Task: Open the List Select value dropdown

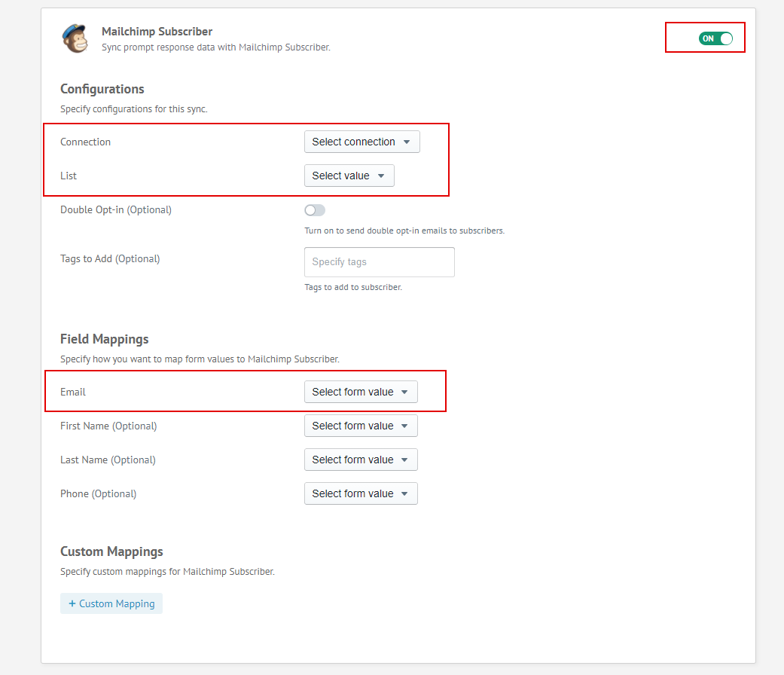Action: (349, 176)
